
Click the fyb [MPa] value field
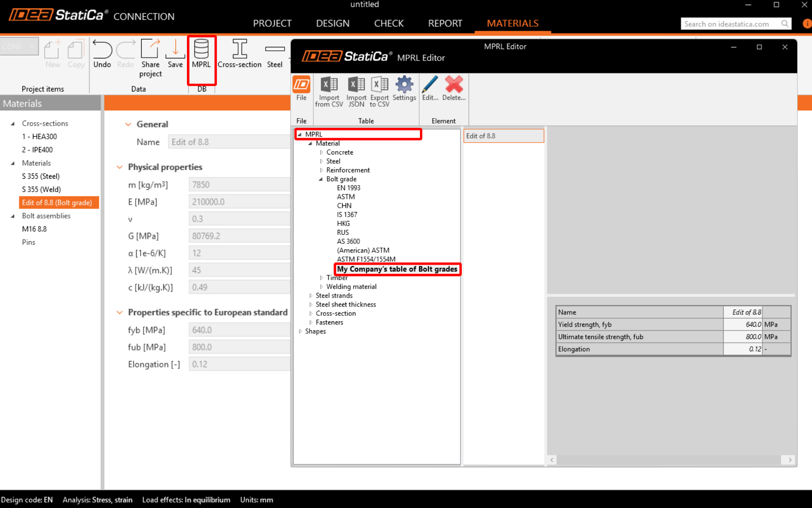coord(240,330)
